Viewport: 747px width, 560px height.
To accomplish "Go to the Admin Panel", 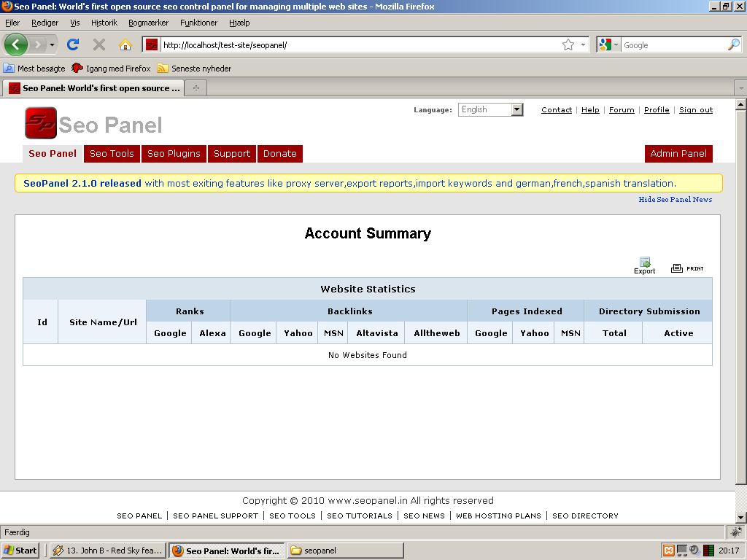I will click(678, 154).
